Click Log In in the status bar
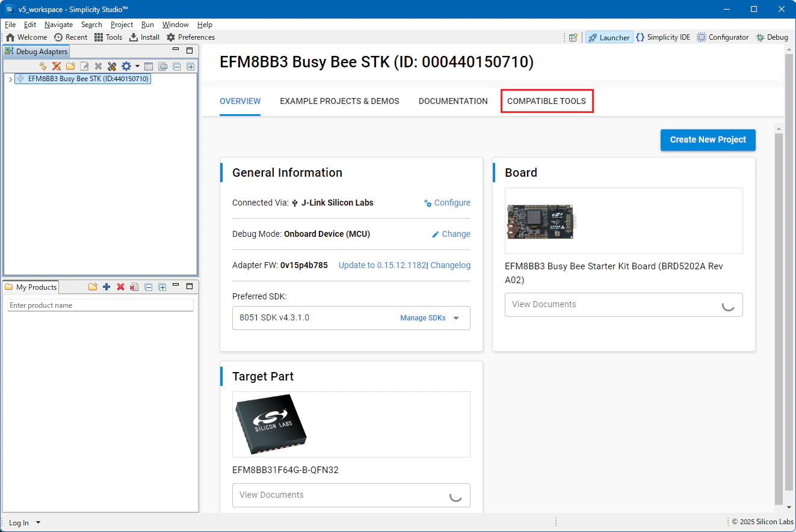The height and width of the screenshot is (532, 796). click(x=19, y=523)
